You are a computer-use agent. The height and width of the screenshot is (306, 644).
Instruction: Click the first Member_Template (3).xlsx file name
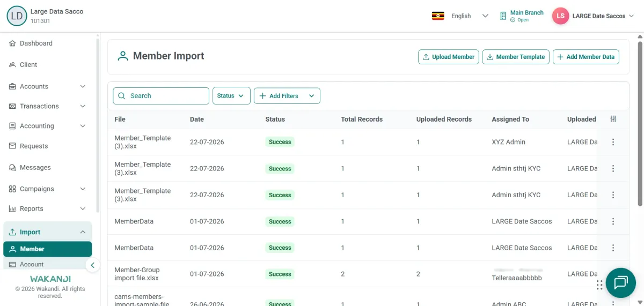click(143, 142)
